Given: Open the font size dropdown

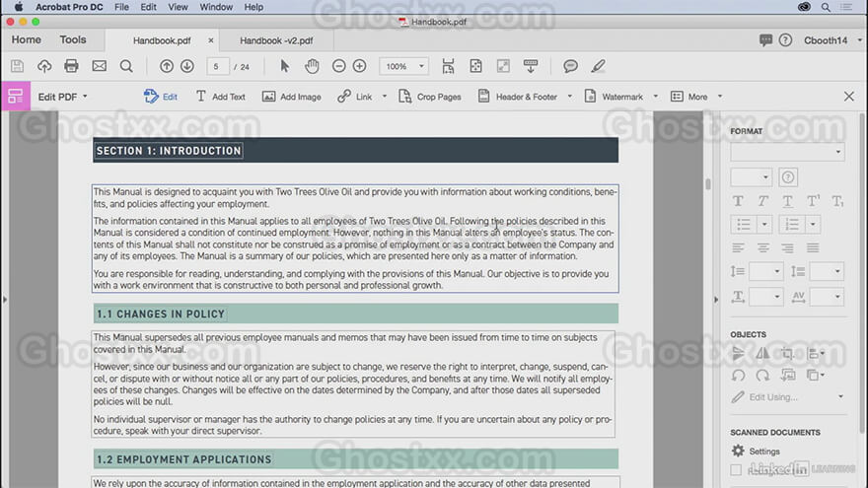Looking at the screenshot, I should point(752,177).
